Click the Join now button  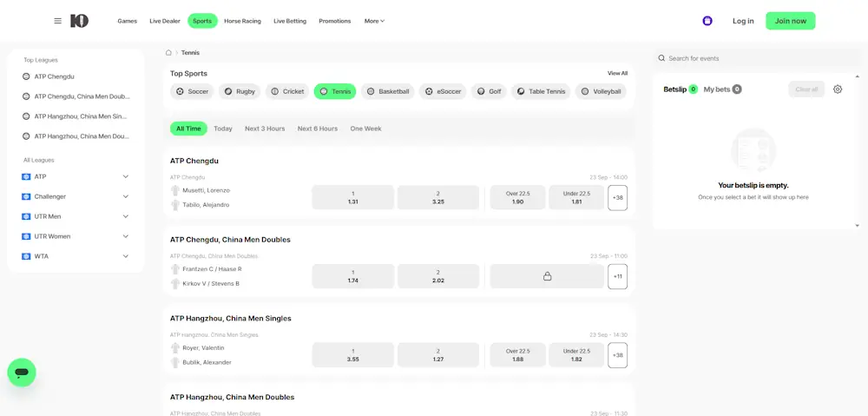tap(790, 21)
